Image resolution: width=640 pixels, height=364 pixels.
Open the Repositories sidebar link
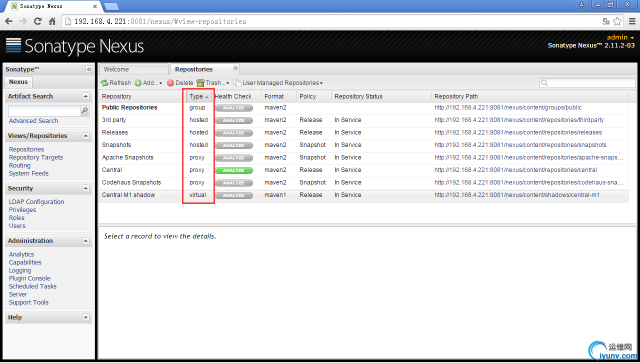click(26, 149)
